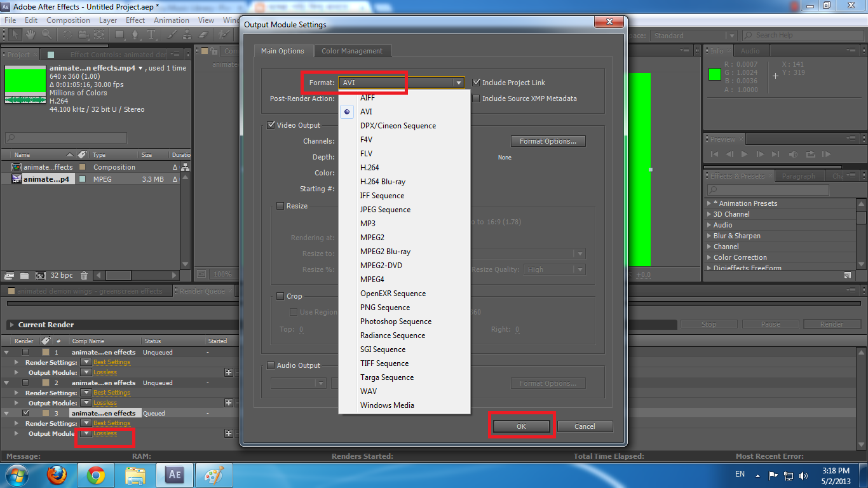
Task: Select the Rectangle shape tool
Action: point(119,34)
